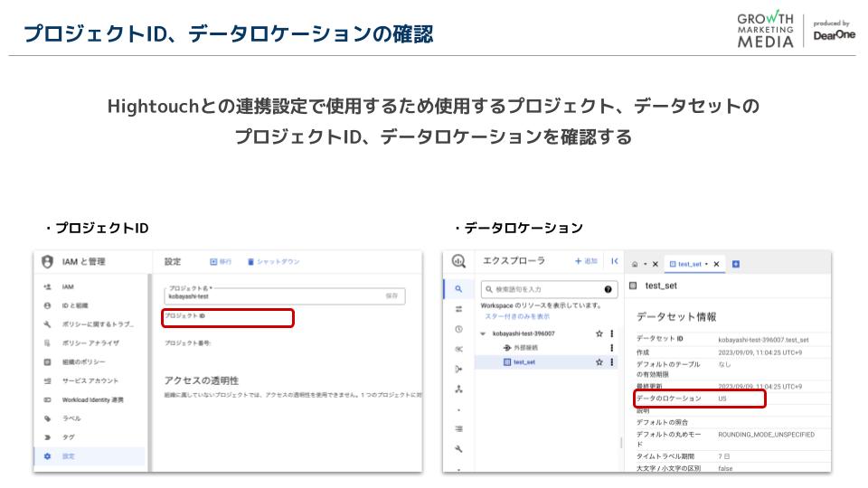This screenshot has width=868, height=488.
Task: Click the ラベル tag icon
Action: click(48, 418)
